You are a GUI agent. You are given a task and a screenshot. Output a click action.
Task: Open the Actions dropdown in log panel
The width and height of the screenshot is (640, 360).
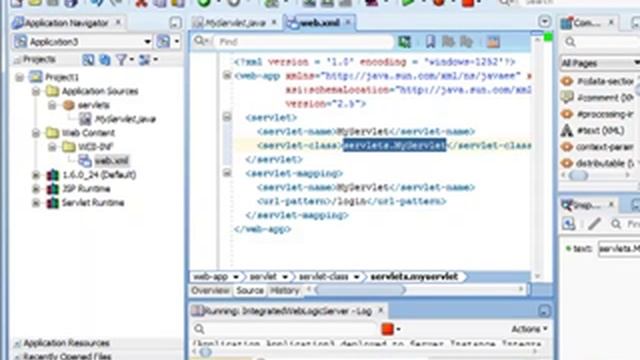tap(529, 329)
